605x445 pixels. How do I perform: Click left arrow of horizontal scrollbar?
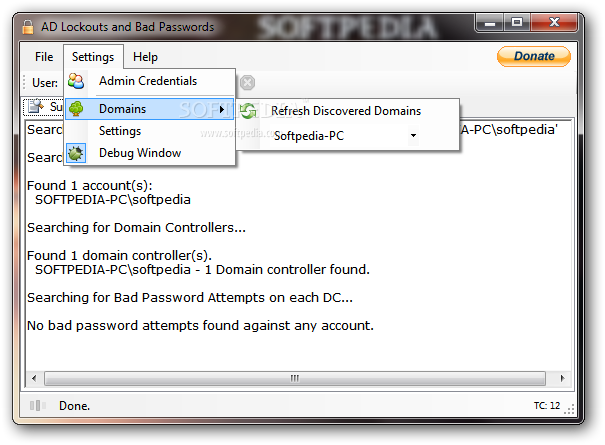[34, 378]
